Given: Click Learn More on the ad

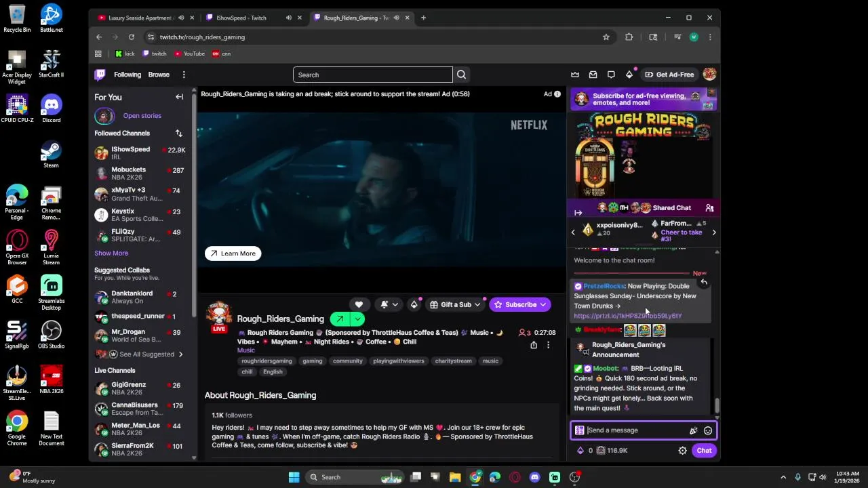Looking at the screenshot, I should (233, 253).
